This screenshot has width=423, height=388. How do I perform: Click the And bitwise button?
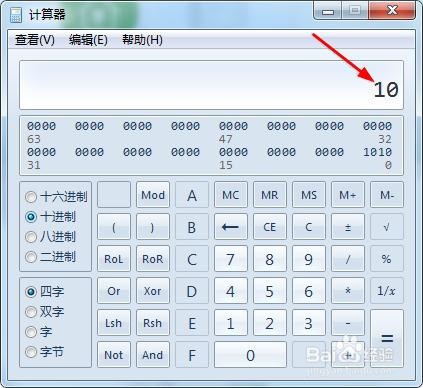pyautogui.click(x=153, y=355)
